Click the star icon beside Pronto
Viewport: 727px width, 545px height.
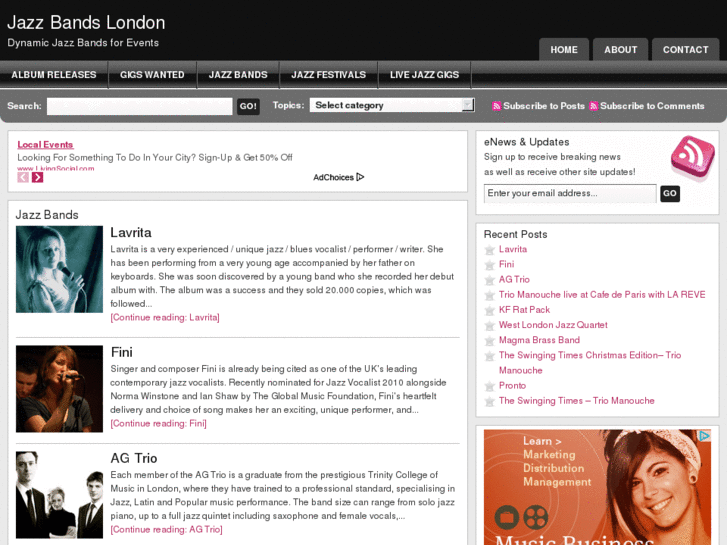point(490,386)
